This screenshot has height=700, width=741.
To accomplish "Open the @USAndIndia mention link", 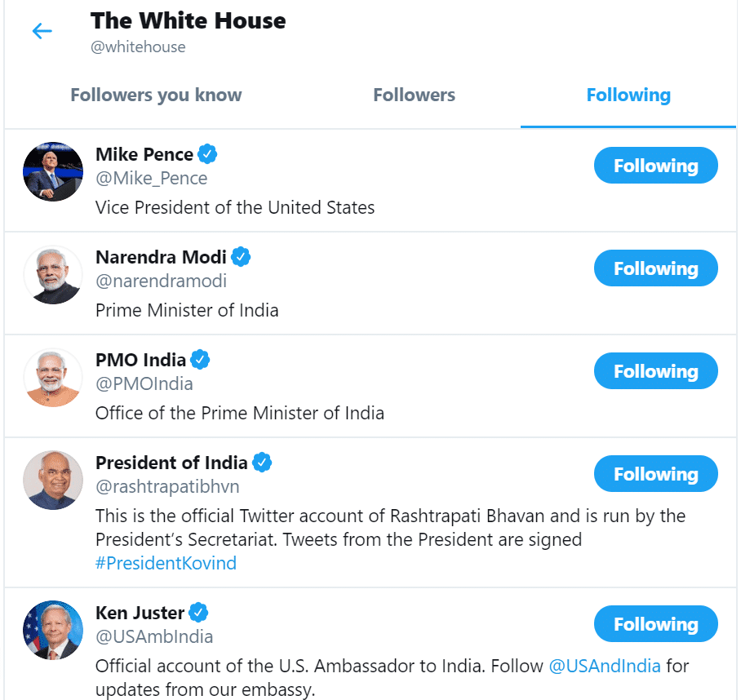I will 605,666.
